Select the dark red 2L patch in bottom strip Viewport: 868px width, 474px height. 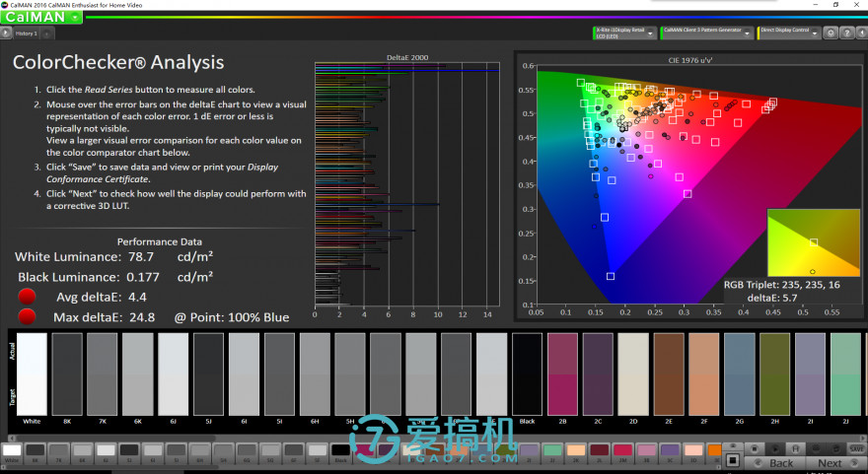(x=600, y=452)
